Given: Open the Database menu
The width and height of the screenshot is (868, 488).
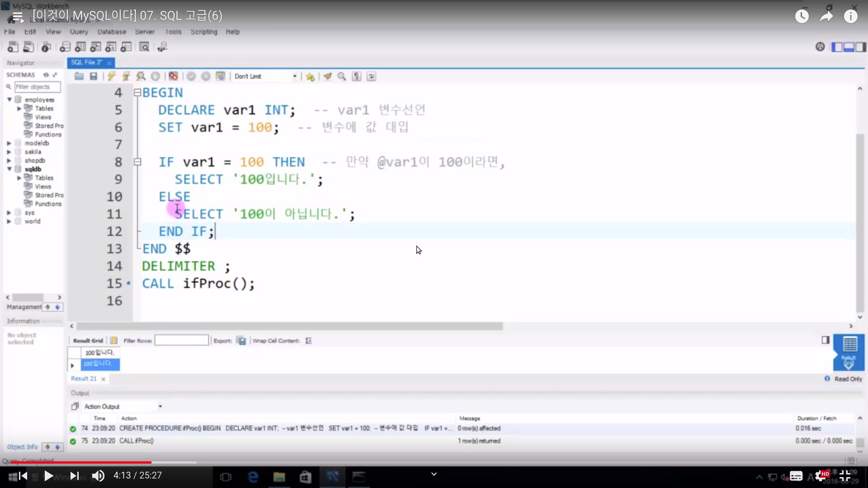Looking at the screenshot, I should (112, 32).
